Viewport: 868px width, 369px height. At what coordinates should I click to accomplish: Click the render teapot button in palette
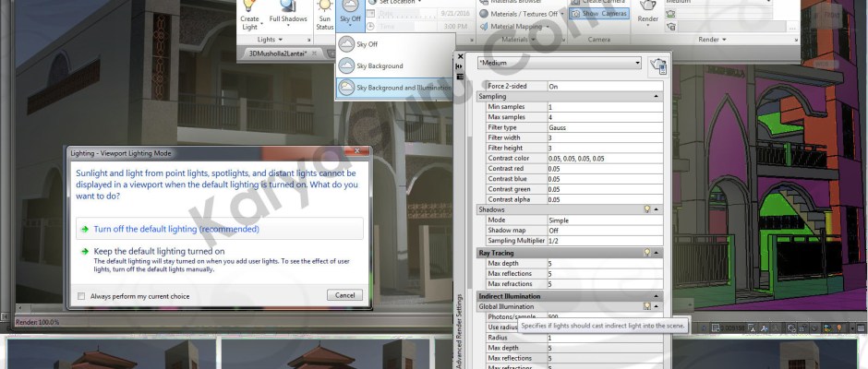(x=657, y=66)
